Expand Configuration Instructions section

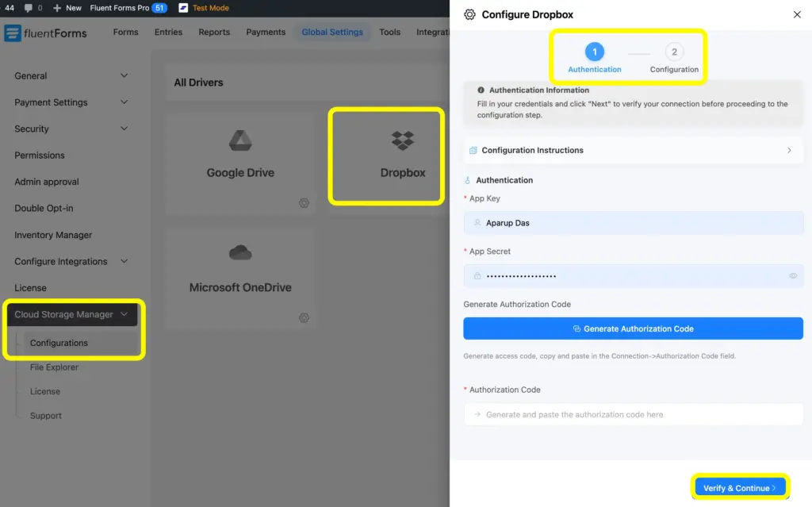point(634,150)
